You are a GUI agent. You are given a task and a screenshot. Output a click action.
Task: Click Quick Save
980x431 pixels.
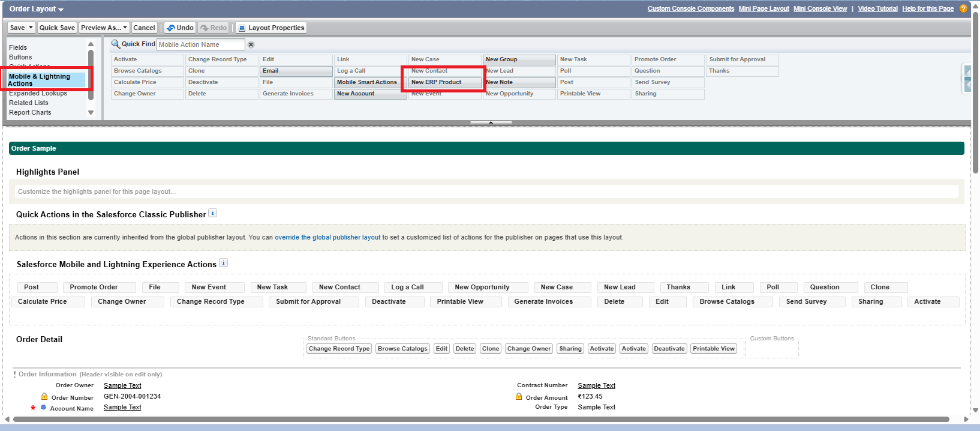(57, 28)
